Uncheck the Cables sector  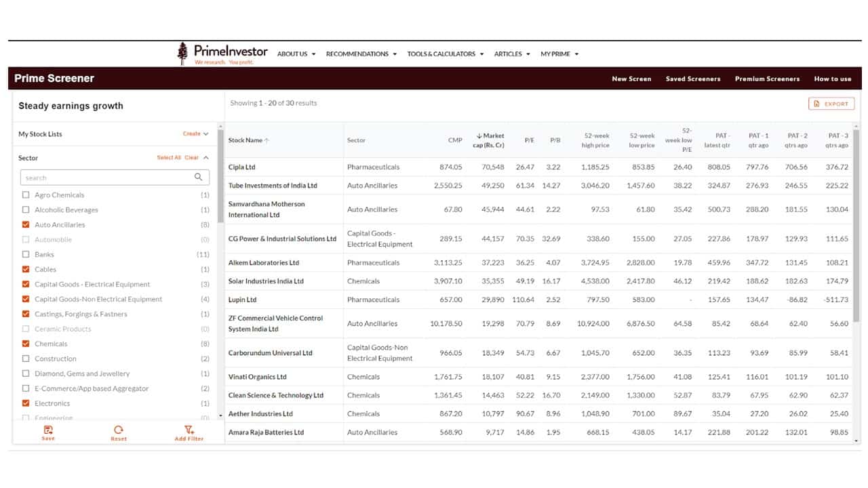(x=26, y=270)
